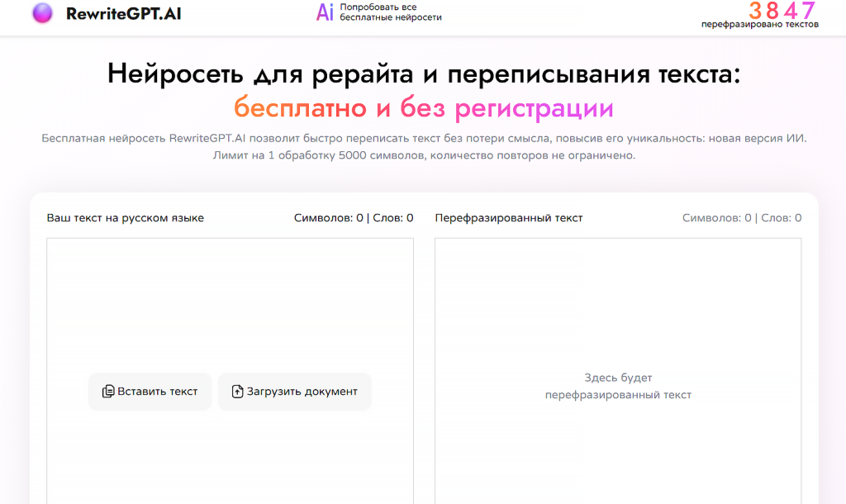Click the main rewriting headline text
Image resolution: width=846 pixels, height=504 pixels.
(x=423, y=74)
